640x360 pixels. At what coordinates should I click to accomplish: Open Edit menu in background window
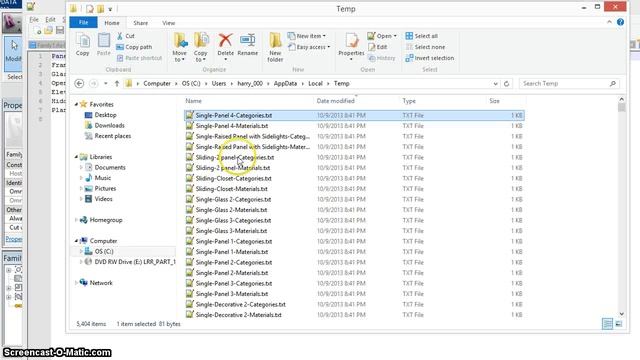coord(50,19)
